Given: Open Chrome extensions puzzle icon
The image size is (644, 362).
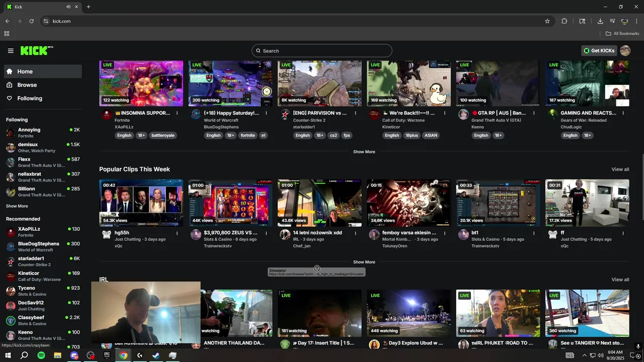Looking at the screenshot, I should tap(564, 21).
